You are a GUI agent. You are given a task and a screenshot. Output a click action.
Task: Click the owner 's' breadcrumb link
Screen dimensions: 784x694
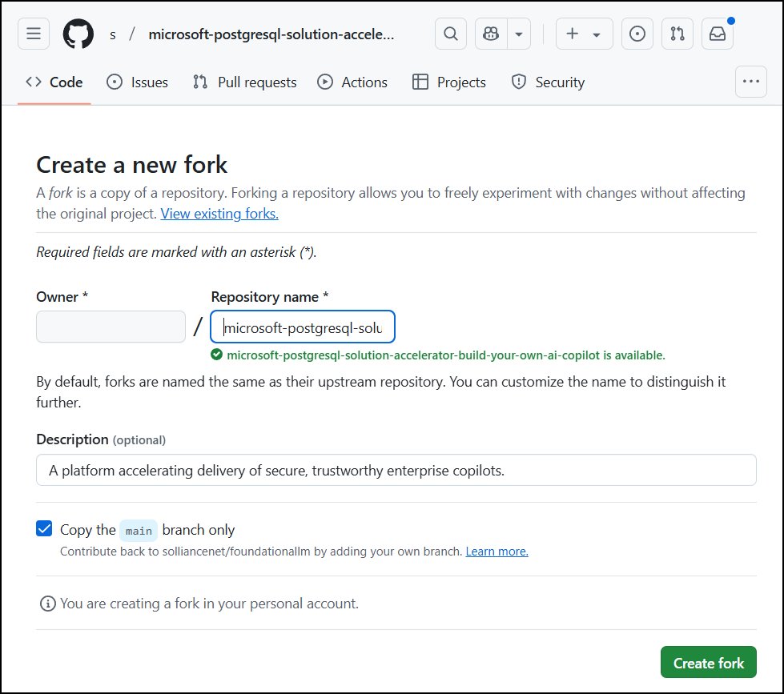[113, 34]
